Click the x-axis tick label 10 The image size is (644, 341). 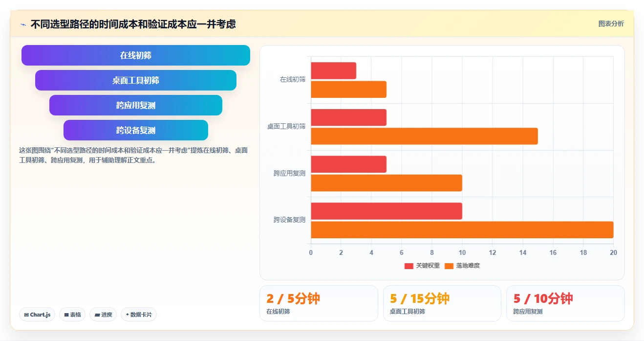click(462, 252)
